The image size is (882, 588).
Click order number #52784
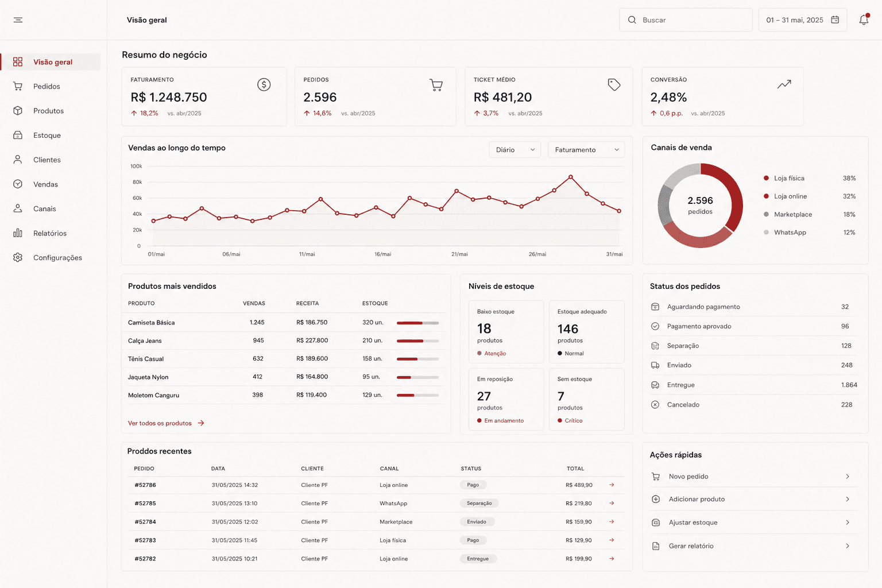point(145,521)
